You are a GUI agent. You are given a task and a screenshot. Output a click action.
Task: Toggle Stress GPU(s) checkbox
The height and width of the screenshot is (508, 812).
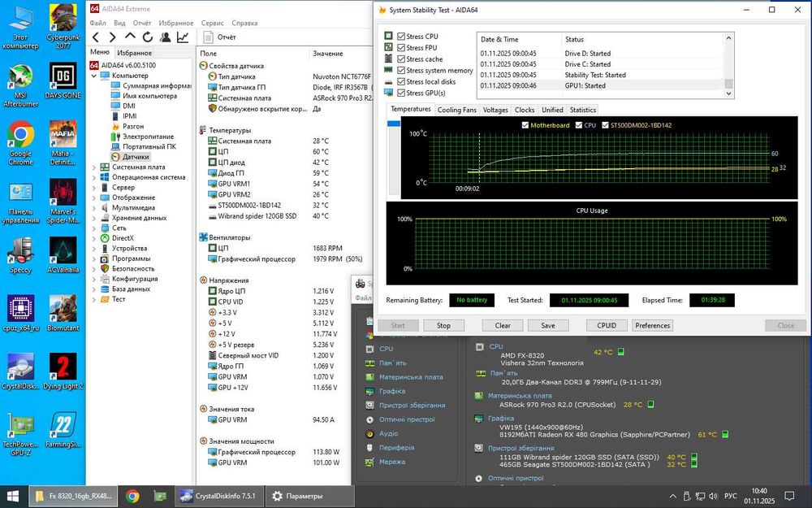401,93
